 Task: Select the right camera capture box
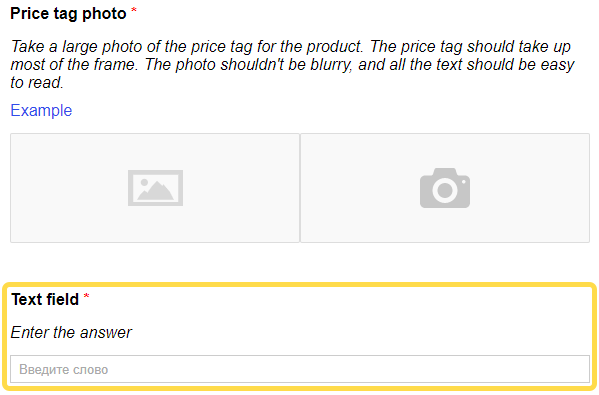[445, 188]
